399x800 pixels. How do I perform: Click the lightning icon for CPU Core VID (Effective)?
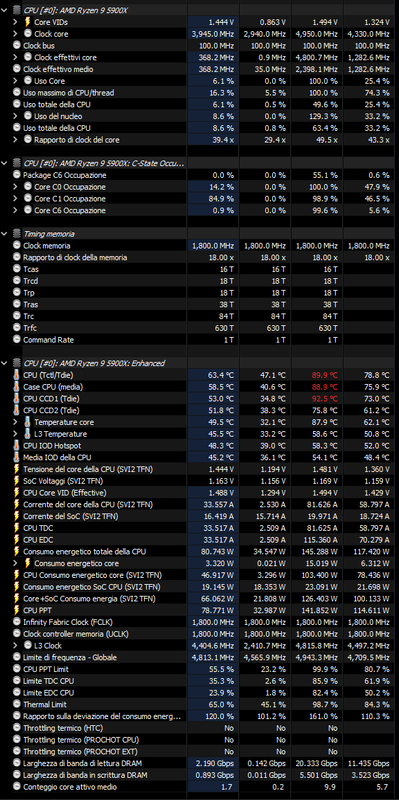(x=17, y=492)
